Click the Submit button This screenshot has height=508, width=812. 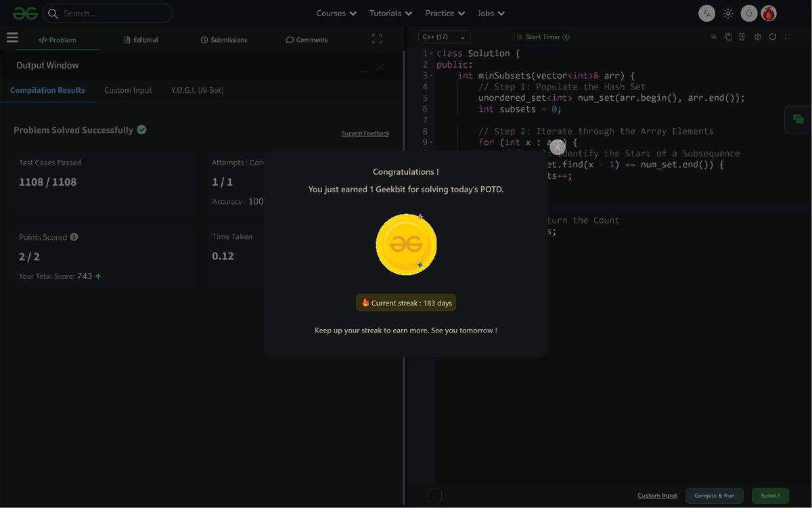(x=770, y=496)
